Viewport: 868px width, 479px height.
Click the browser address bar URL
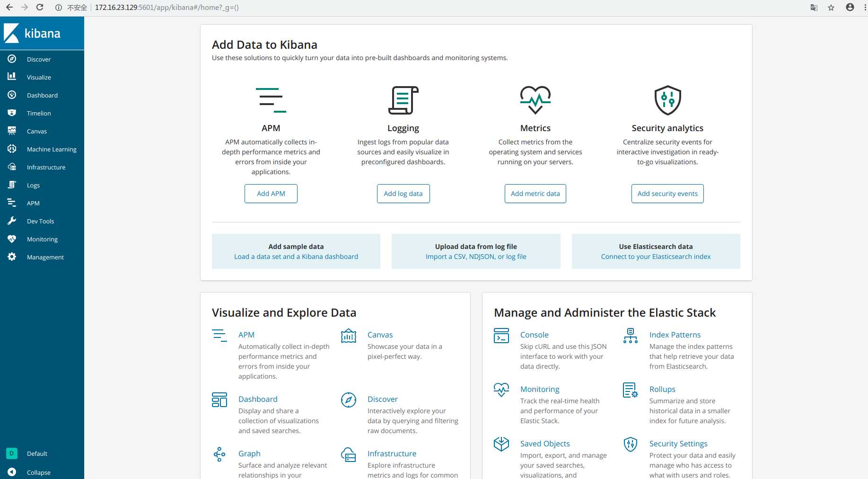click(x=167, y=8)
